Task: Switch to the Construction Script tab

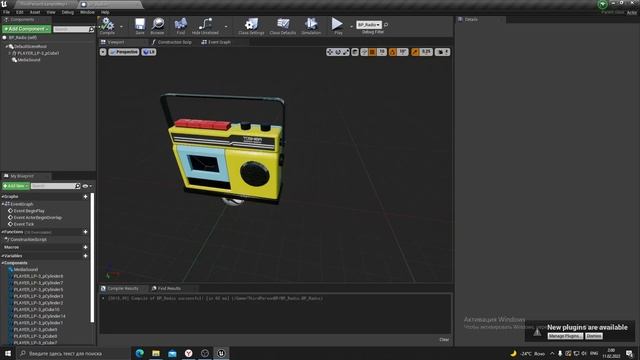Action: [174, 42]
